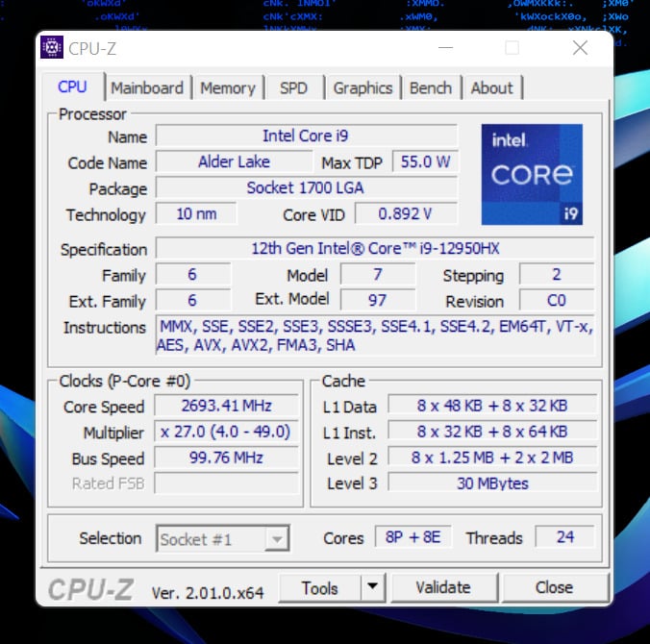Click the Ext. Model value '97'
This screenshot has height=644, width=650.
(x=378, y=300)
